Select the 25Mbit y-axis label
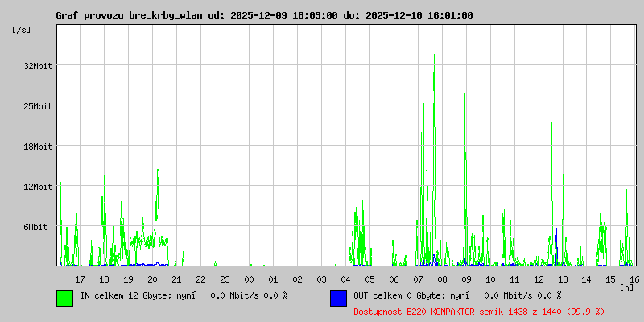The image size is (644, 322). pos(38,106)
